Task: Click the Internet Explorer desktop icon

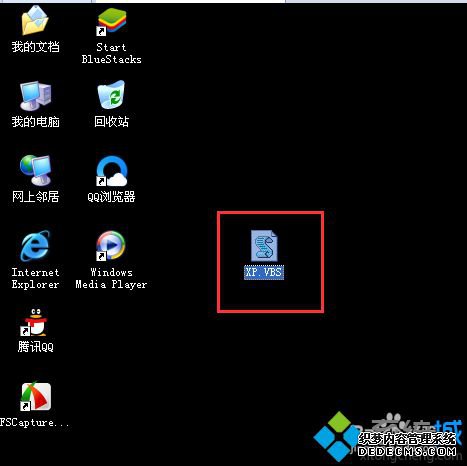Action: coord(35,246)
